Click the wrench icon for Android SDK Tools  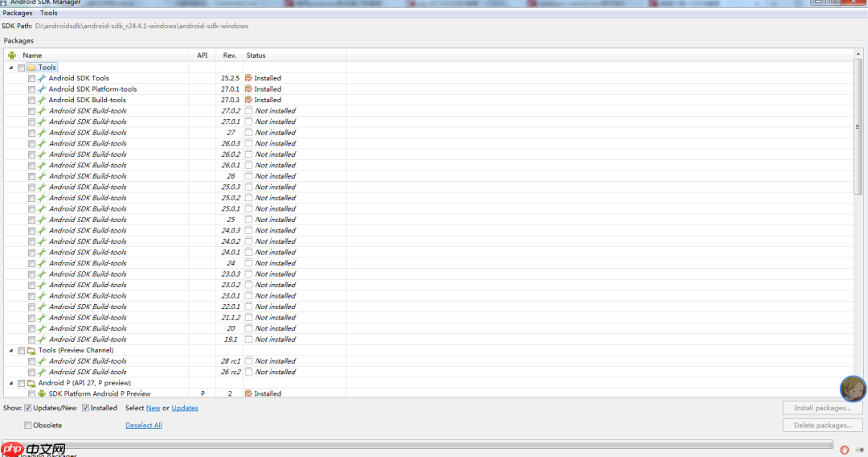pos(42,78)
